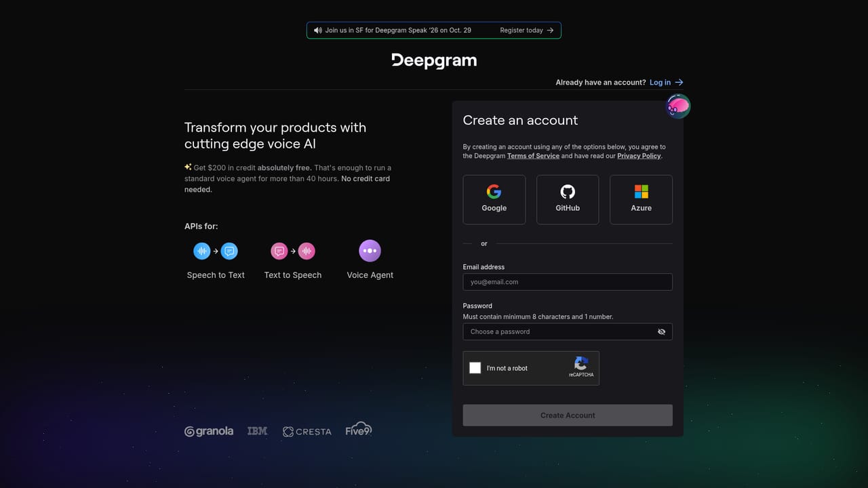The image size is (868, 488).
Task: Open the Terms of Service link
Action: (x=533, y=156)
